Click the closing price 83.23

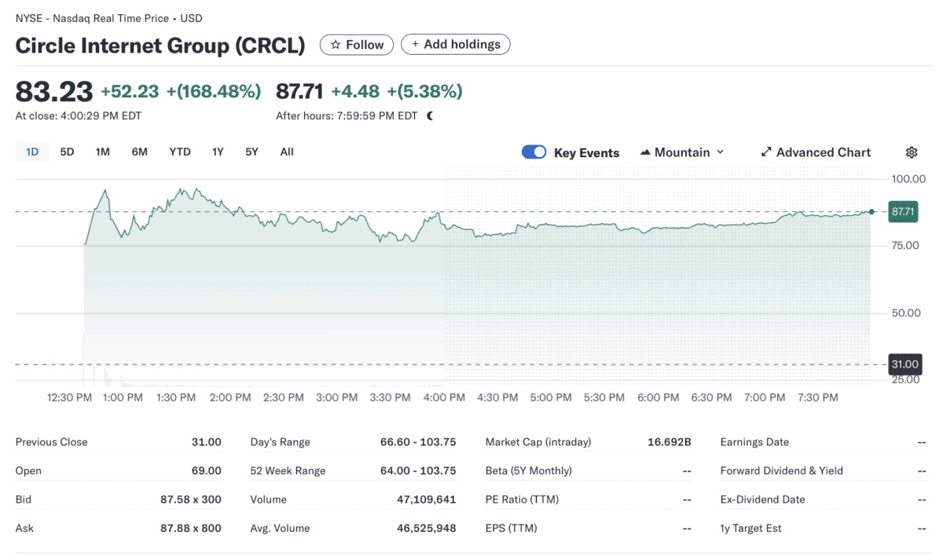coord(54,92)
